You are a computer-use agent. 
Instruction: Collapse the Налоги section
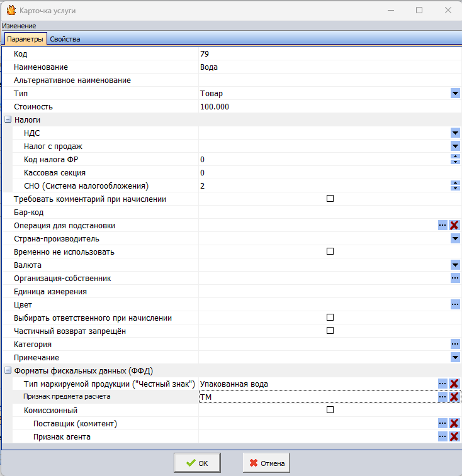click(8, 119)
